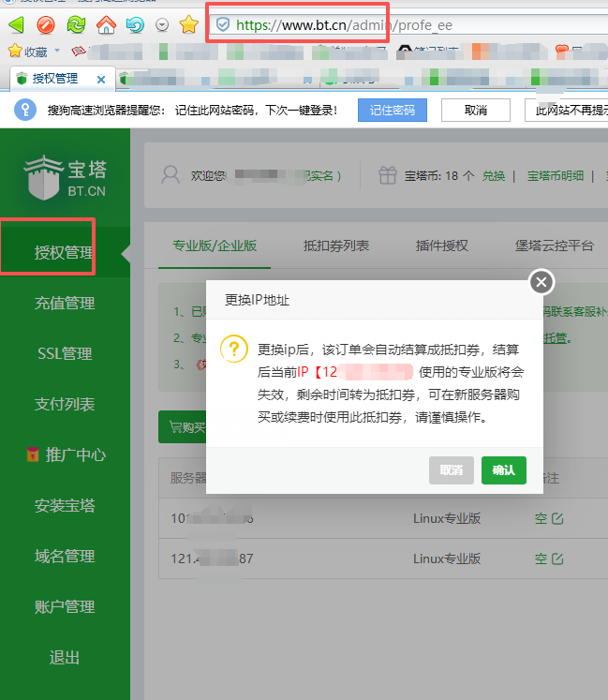Click the red stop loading icon
This screenshot has height=700, width=608.
46,24
